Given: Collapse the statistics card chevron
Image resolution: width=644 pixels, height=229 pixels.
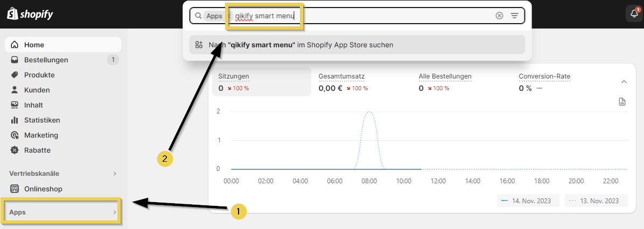Looking at the screenshot, I should 624,82.
